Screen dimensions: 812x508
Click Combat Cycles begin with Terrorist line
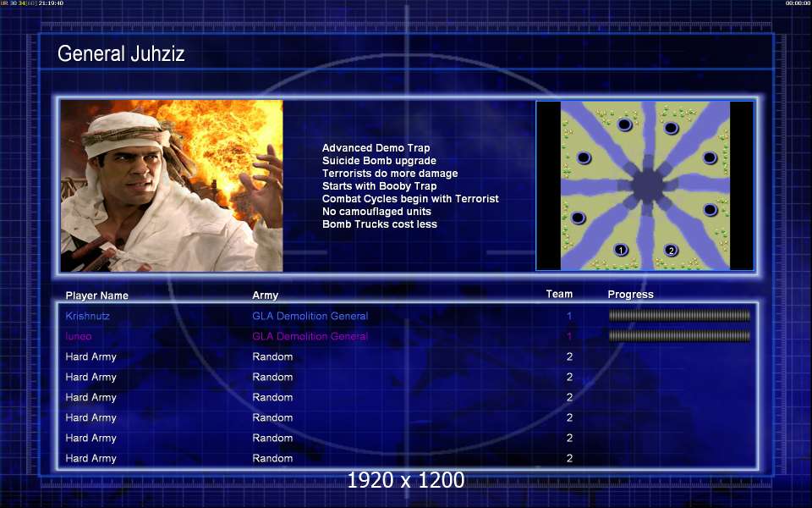(410, 198)
